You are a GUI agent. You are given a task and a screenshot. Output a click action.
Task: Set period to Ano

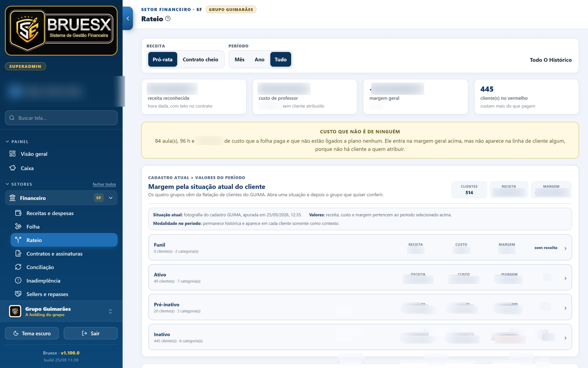coord(259,59)
